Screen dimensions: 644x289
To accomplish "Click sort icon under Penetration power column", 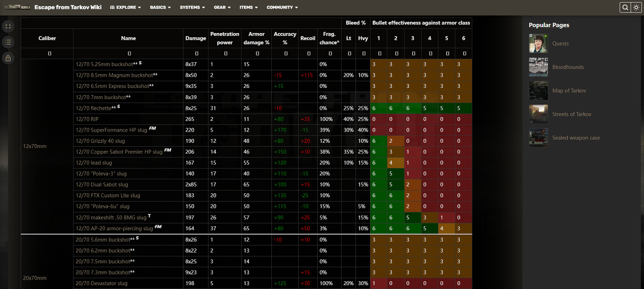I will click(225, 54).
